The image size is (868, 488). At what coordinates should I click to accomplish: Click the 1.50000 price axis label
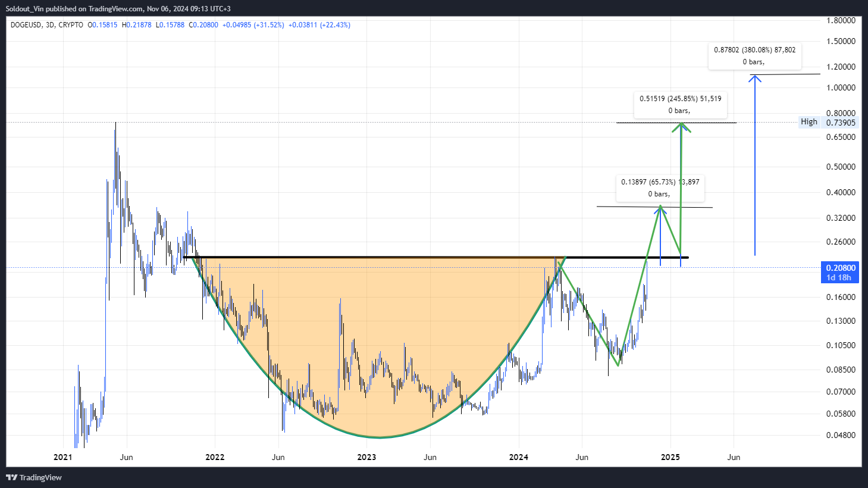point(841,41)
